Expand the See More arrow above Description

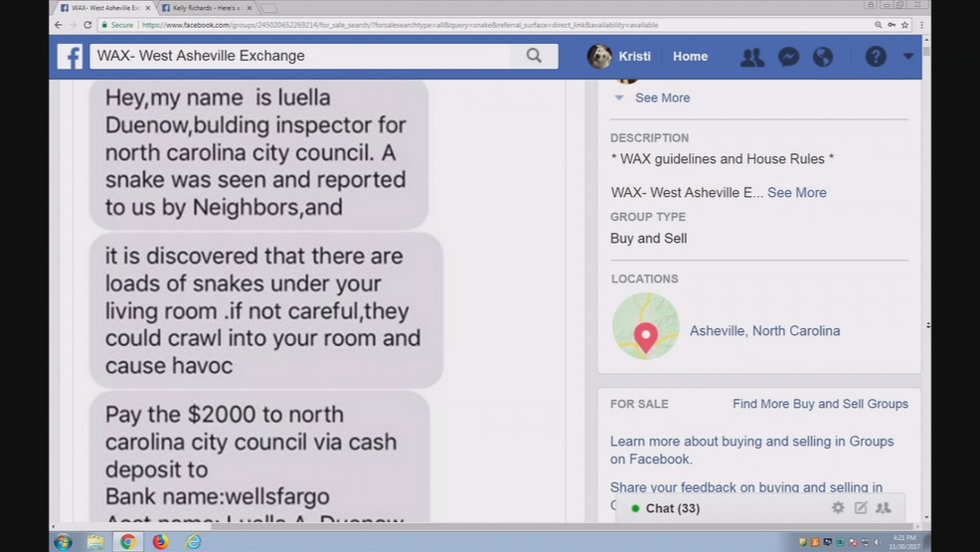click(x=619, y=97)
